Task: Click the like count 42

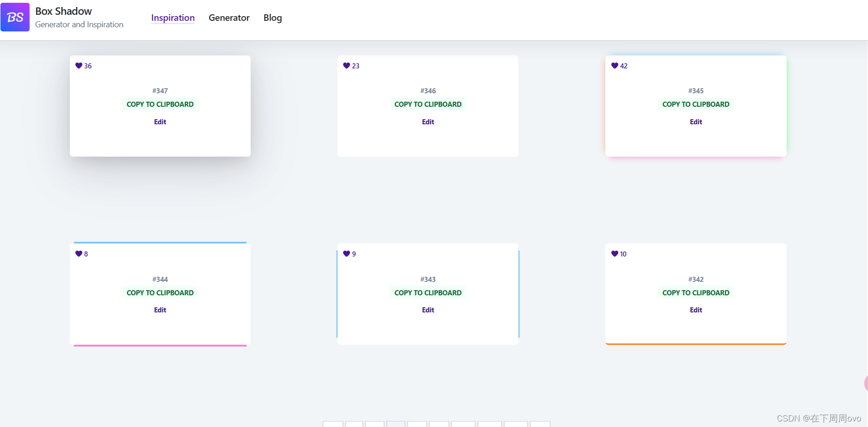Action: click(x=624, y=66)
